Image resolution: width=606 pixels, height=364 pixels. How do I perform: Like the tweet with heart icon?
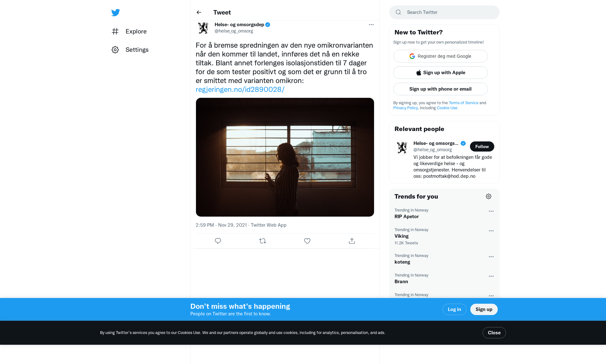(x=307, y=241)
